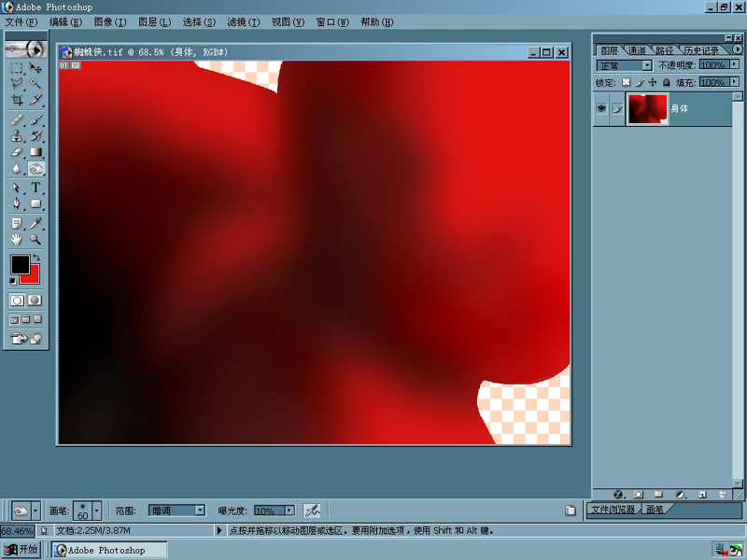This screenshot has width=747, height=560.
Task: Open the 文件(F) menu
Action: 21,21
